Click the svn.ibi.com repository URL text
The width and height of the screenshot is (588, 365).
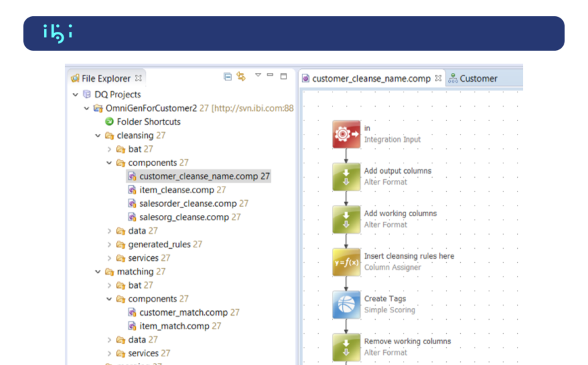pyautogui.click(x=253, y=108)
